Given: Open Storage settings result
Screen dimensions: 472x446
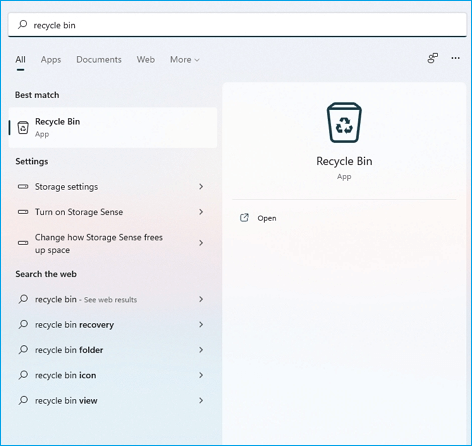Looking at the screenshot, I should [x=113, y=187].
